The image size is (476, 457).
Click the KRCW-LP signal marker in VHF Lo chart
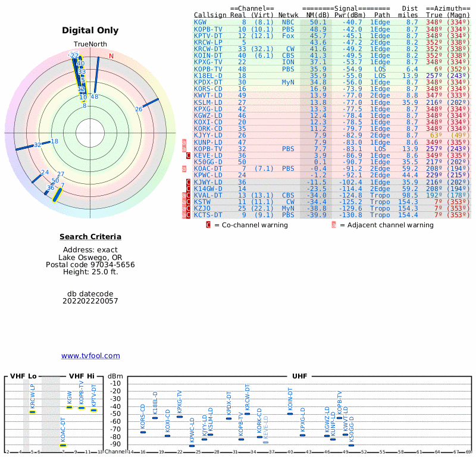click(x=32, y=412)
